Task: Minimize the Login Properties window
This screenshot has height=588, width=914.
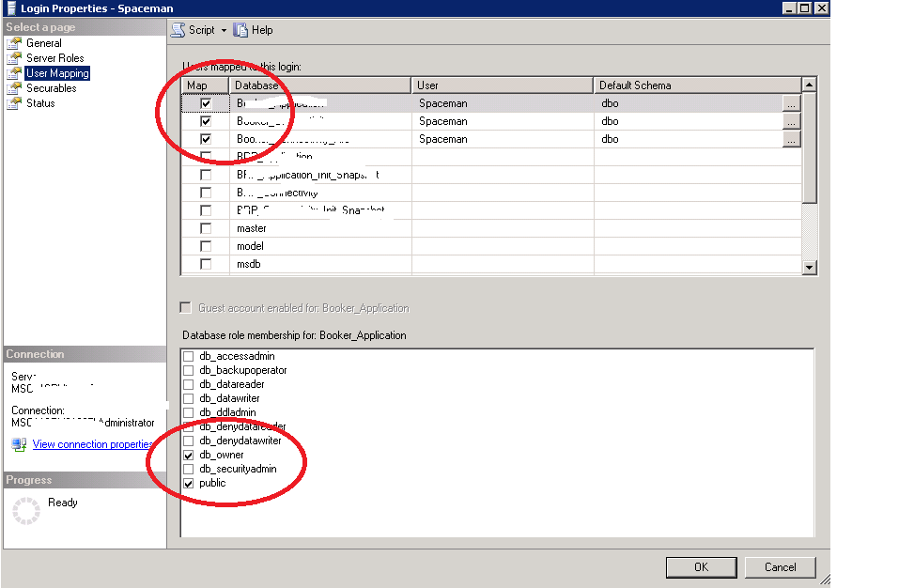Action: pyautogui.click(x=789, y=8)
